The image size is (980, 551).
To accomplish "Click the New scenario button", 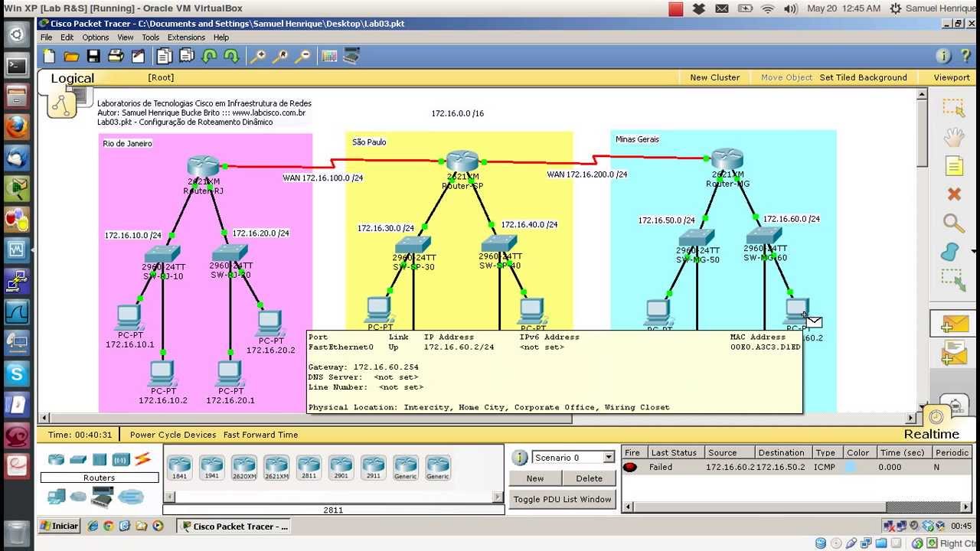I will click(535, 478).
